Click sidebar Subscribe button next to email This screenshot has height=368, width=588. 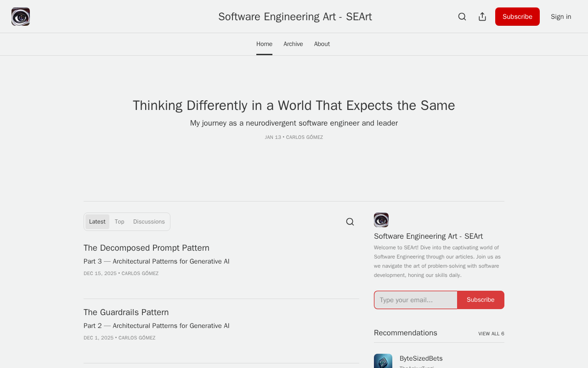[481, 300]
